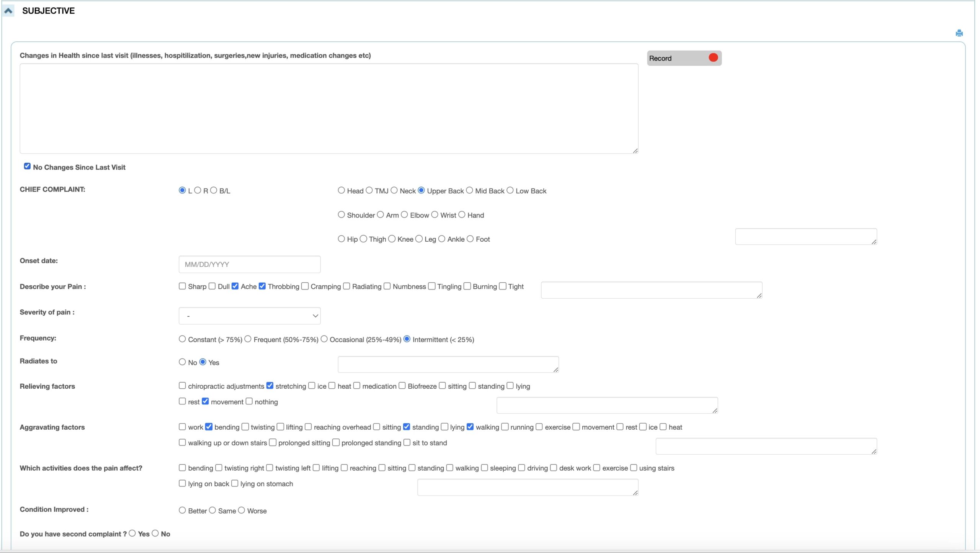Select "Yes" for second complaint
980x553 pixels.
coord(132,533)
